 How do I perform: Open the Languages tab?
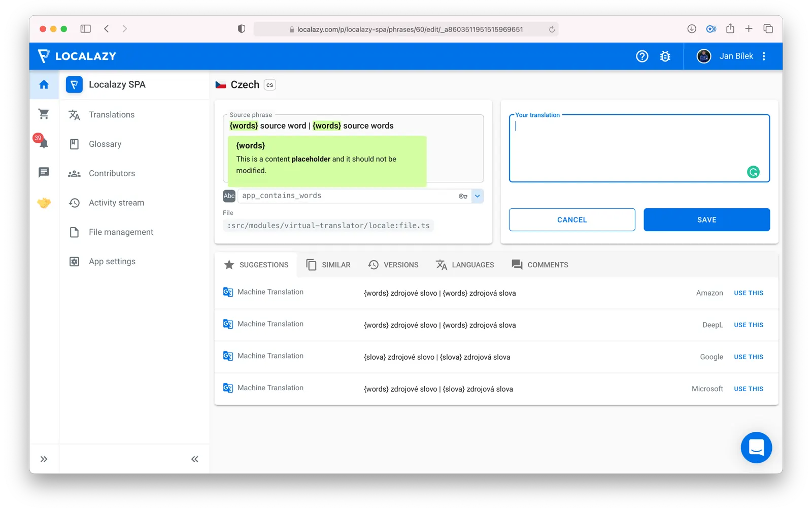pyautogui.click(x=465, y=265)
